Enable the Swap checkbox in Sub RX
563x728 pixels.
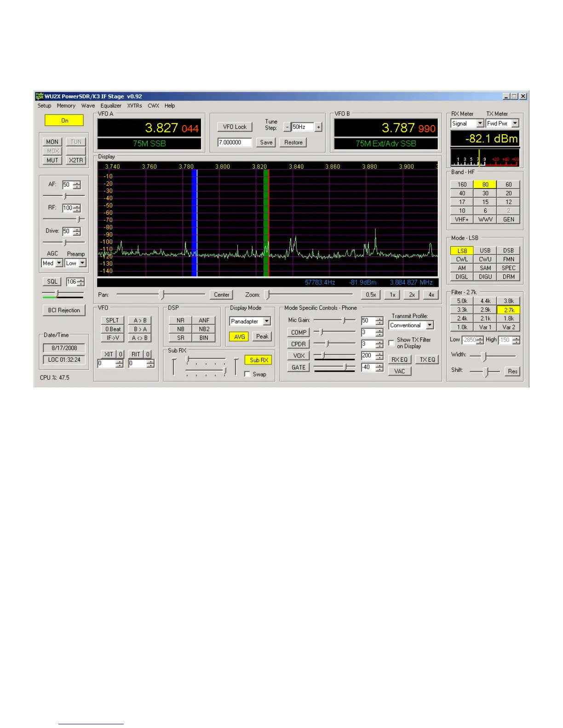[247, 374]
